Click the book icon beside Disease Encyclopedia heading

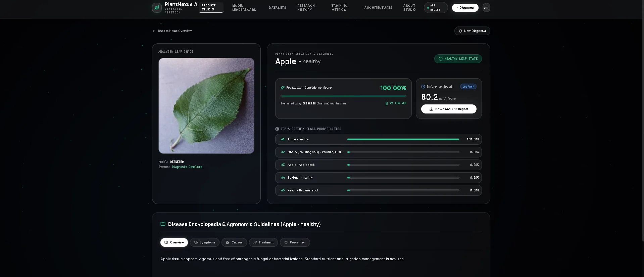click(x=163, y=224)
